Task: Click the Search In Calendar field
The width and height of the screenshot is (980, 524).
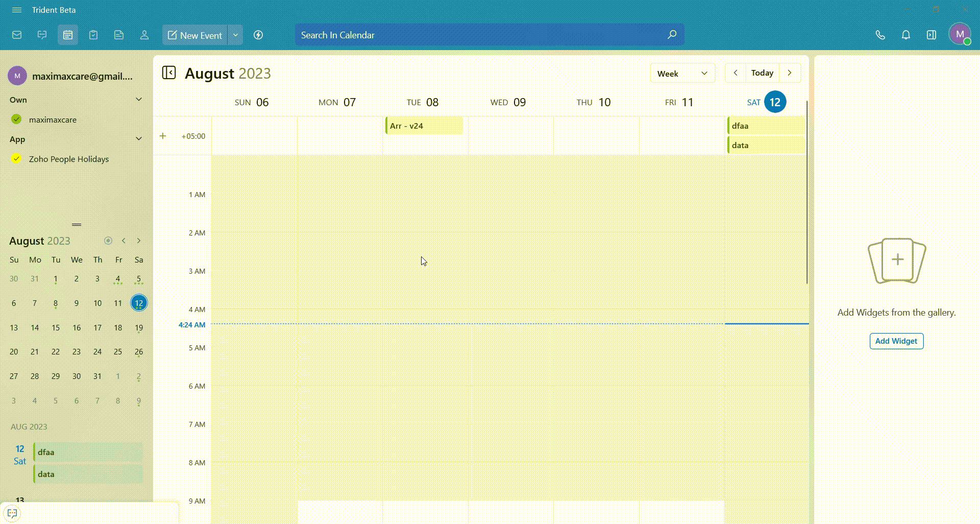Action: point(480,35)
